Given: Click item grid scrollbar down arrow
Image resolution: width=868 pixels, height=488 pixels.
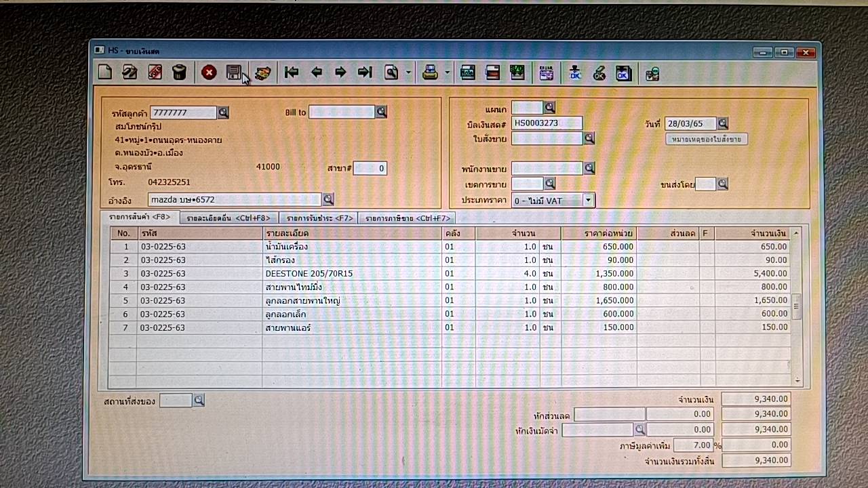Looking at the screenshot, I should click(x=797, y=380).
